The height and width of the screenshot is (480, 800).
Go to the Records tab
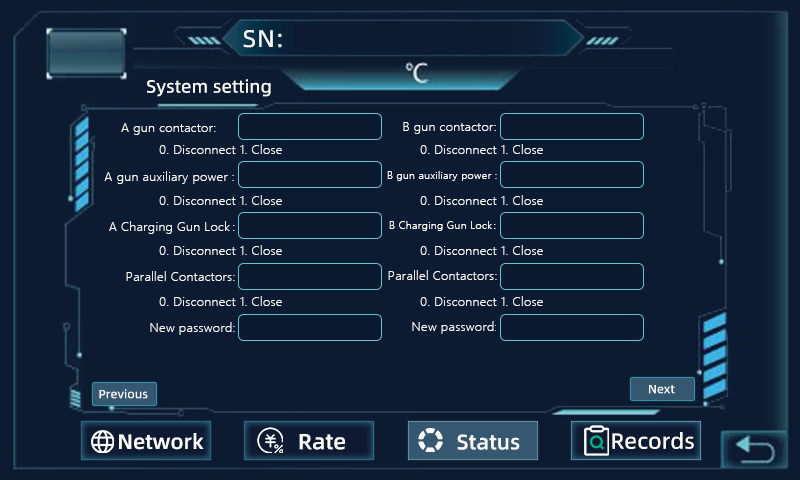tap(635, 441)
